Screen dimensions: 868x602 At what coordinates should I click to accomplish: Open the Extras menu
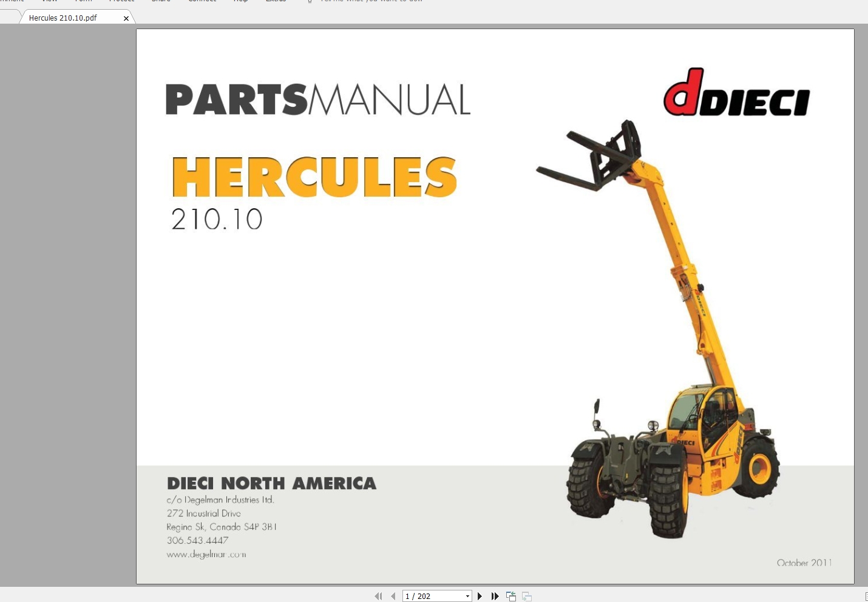tap(276, 1)
